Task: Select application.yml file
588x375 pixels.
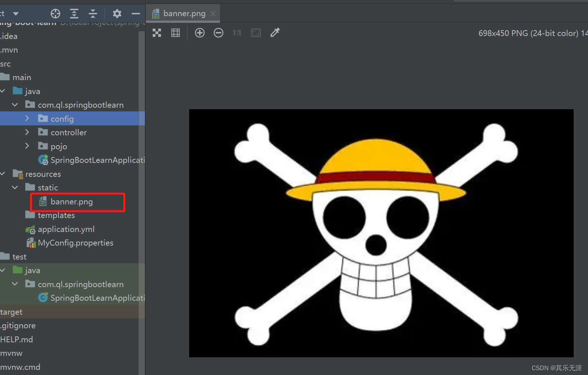Action: coord(66,229)
